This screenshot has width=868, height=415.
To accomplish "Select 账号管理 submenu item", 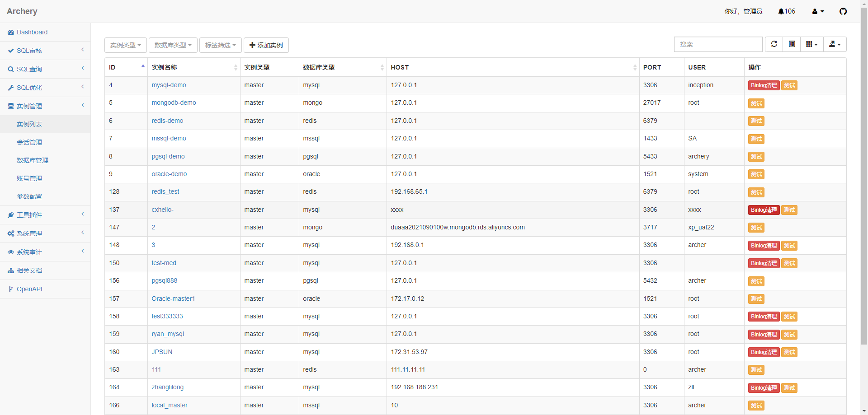I will click(x=45, y=178).
